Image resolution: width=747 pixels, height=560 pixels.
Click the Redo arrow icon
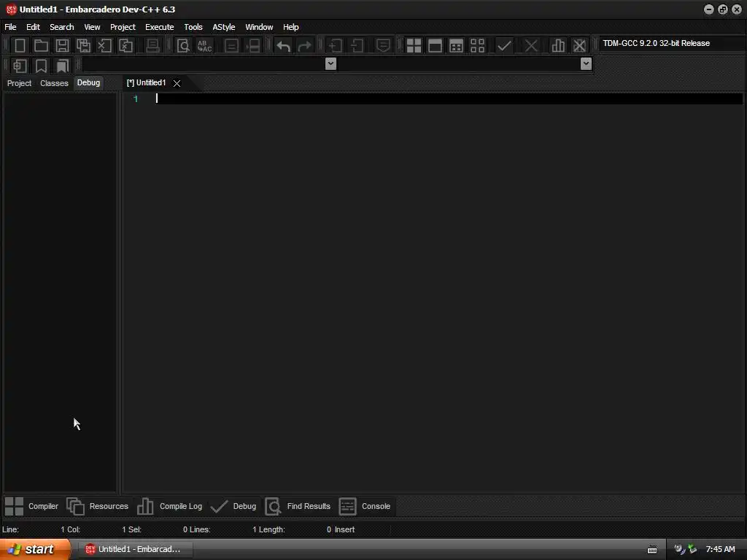coord(304,46)
